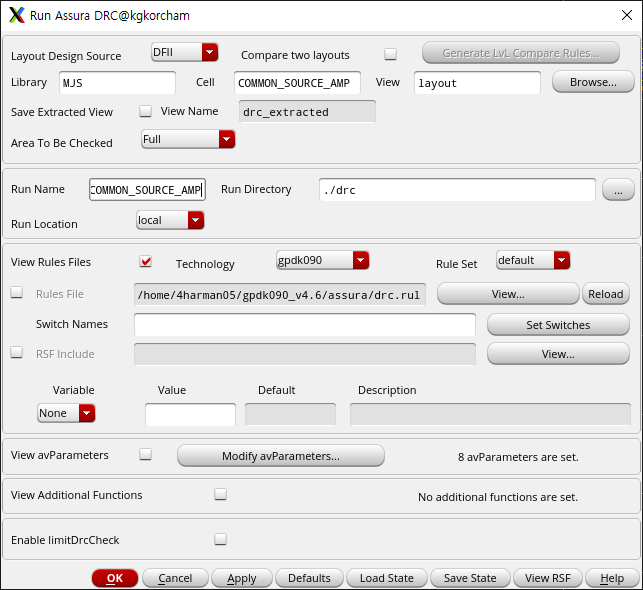Image resolution: width=643 pixels, height=590 pixels.
Task: Click the RSF Include path field
Action: tap(305, 354)
